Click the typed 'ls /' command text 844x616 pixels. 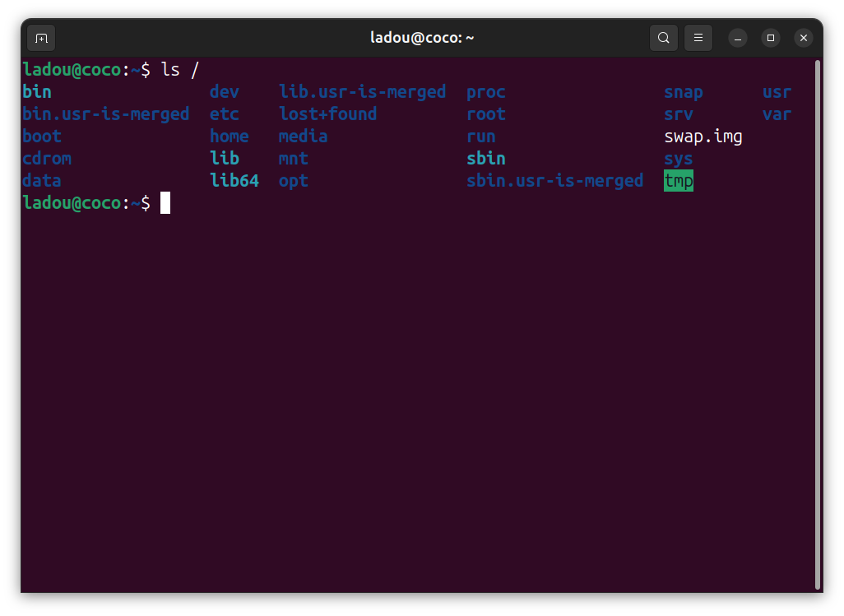(x=180, y=70)
